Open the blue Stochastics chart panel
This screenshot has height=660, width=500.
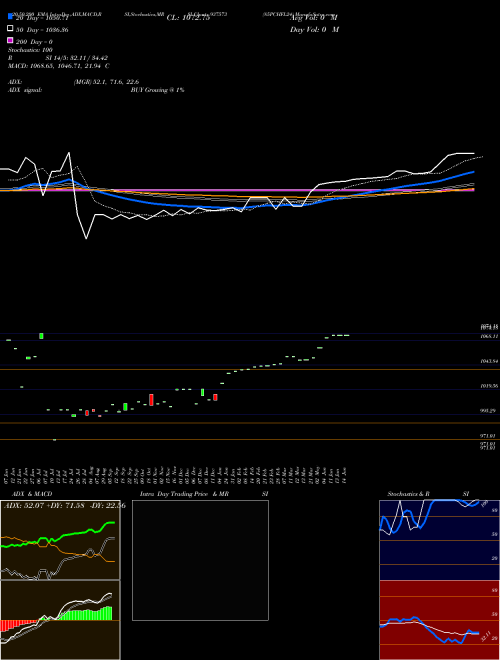coord(439,540)
